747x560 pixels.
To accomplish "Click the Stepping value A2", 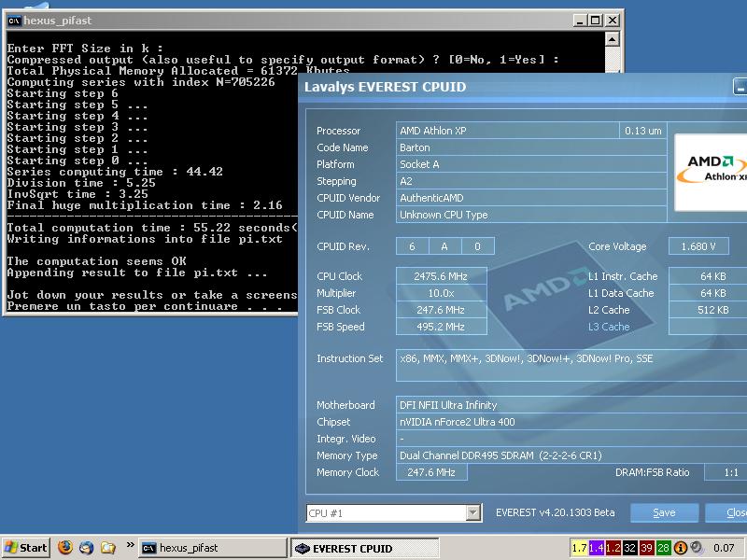I will coord(531,181).
